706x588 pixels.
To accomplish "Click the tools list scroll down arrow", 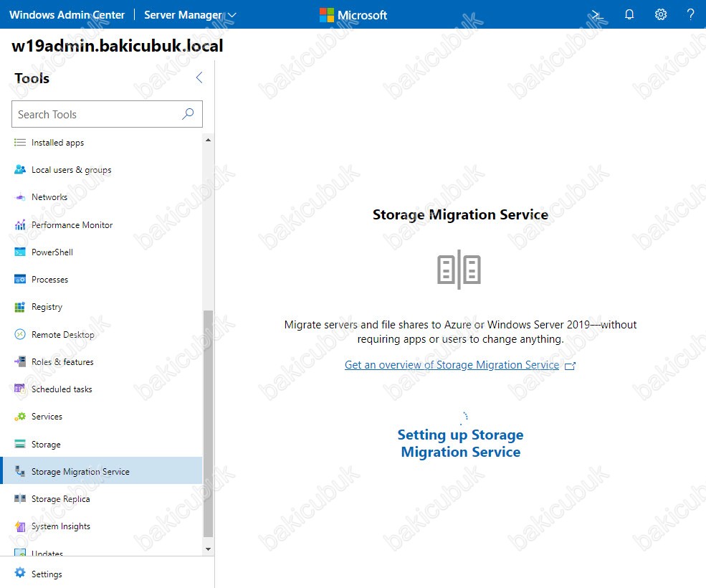I will click(208, 549).
